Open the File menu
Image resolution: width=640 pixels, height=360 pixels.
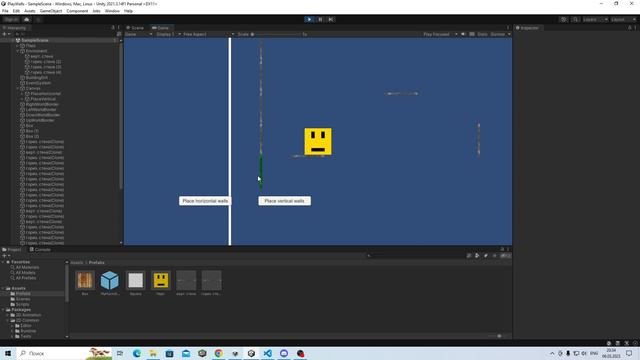(5, 11)
